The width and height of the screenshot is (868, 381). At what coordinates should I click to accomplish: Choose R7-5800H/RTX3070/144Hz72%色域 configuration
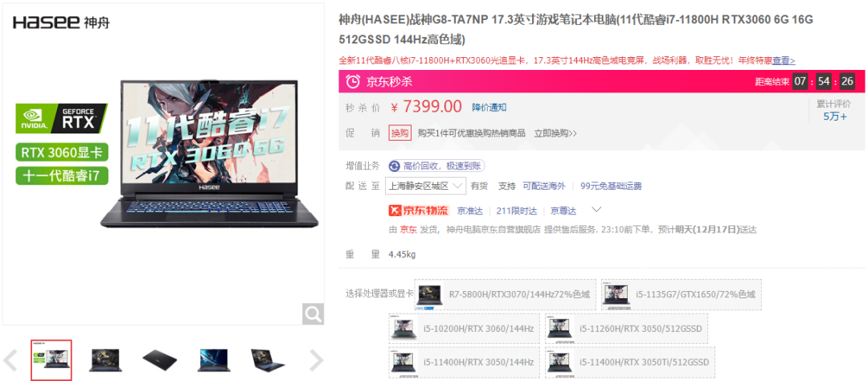(x=506, y=295)
